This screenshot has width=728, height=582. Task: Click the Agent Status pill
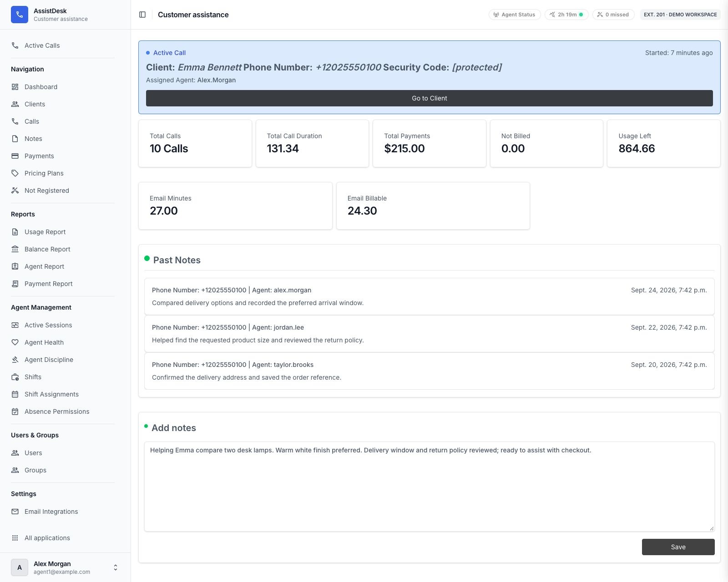pyautogui.click(x=515, y=15)
